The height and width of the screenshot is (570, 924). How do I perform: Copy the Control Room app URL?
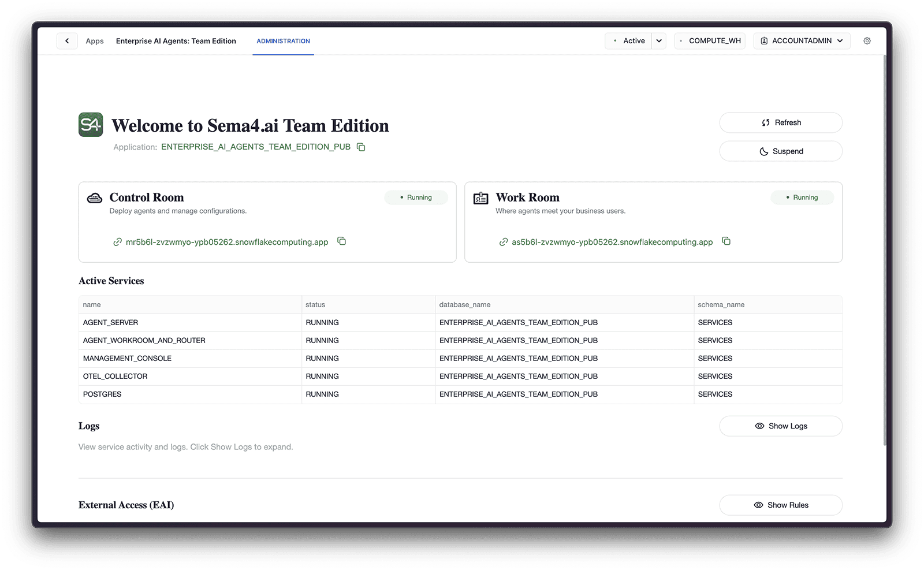341,241
